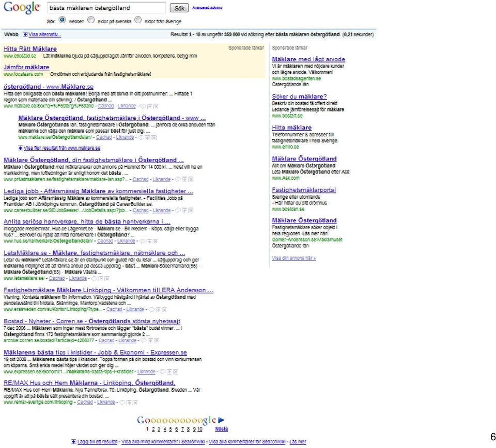This screenshot has height=448, width=496.
Task: Promote the careerbuilder.se result
Action: point(184,211)
